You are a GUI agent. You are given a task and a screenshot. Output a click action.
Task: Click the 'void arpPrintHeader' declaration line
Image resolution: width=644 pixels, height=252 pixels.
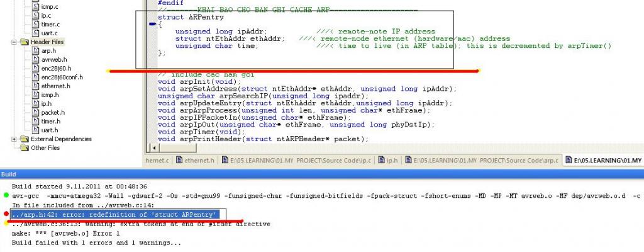[264, 139]
